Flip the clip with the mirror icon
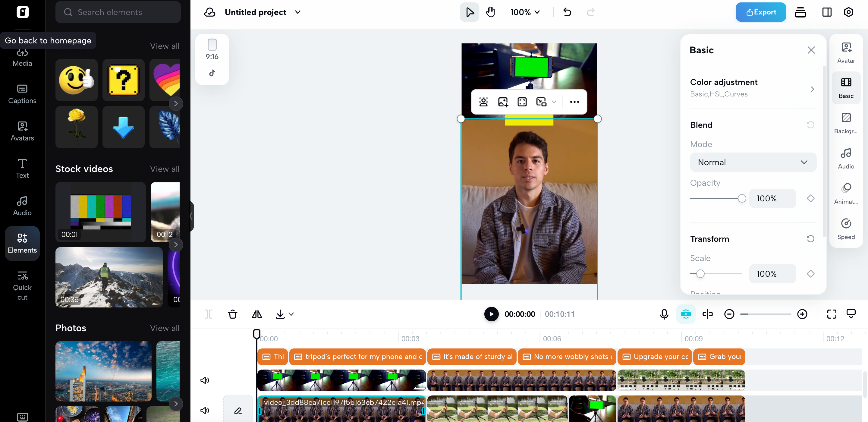868x422 pixels. [x=256, y=314]
